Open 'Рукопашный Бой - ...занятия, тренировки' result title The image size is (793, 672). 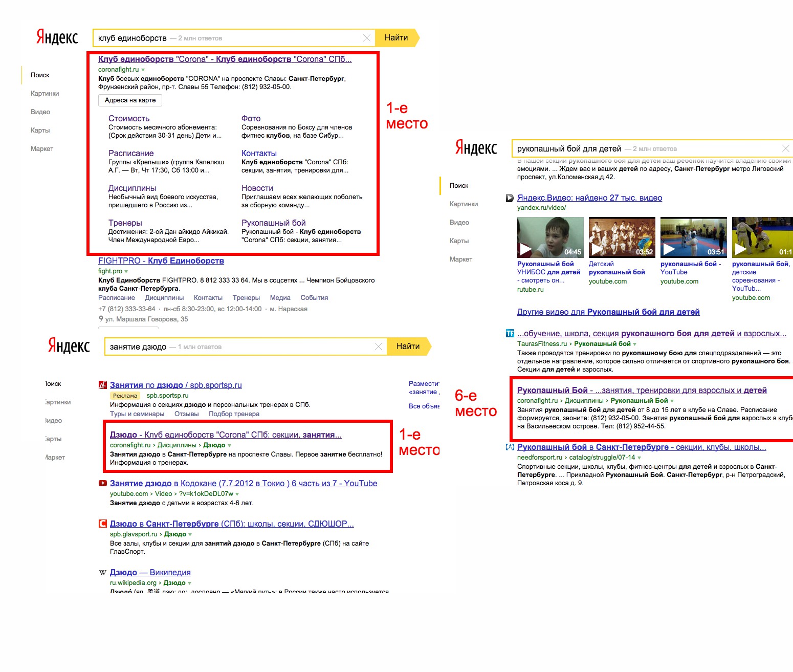[x=642, y=391]
